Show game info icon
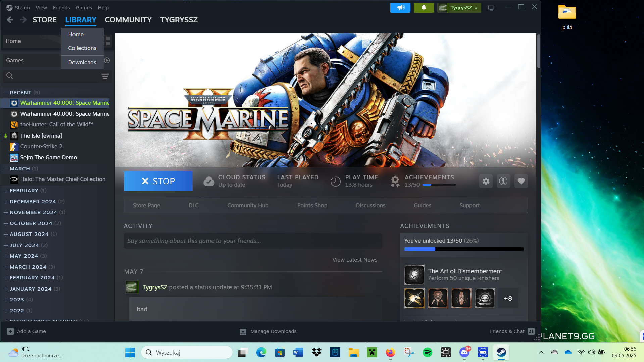This screenshot has width=644, height=362. tap(503, 181)
